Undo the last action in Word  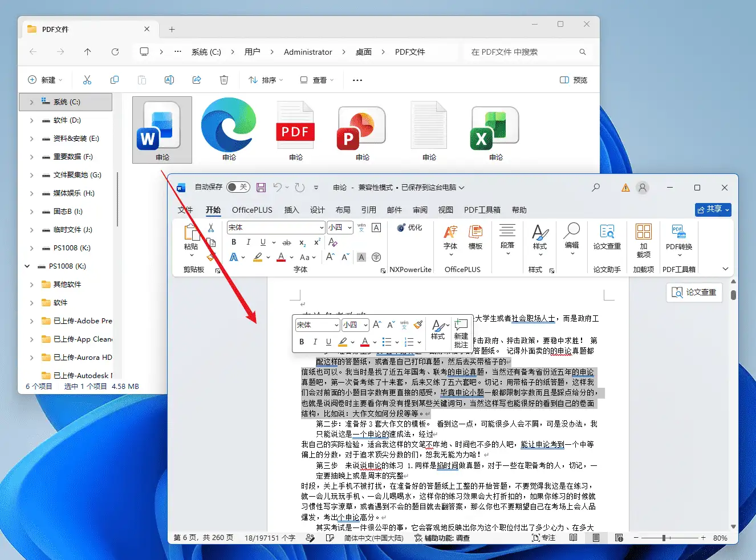click(278, 187)
